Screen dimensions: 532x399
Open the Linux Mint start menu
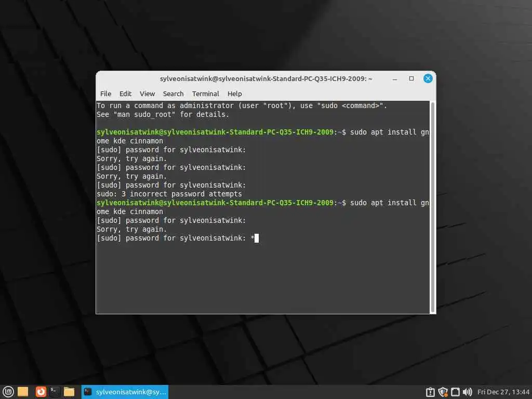pos(8,392)
